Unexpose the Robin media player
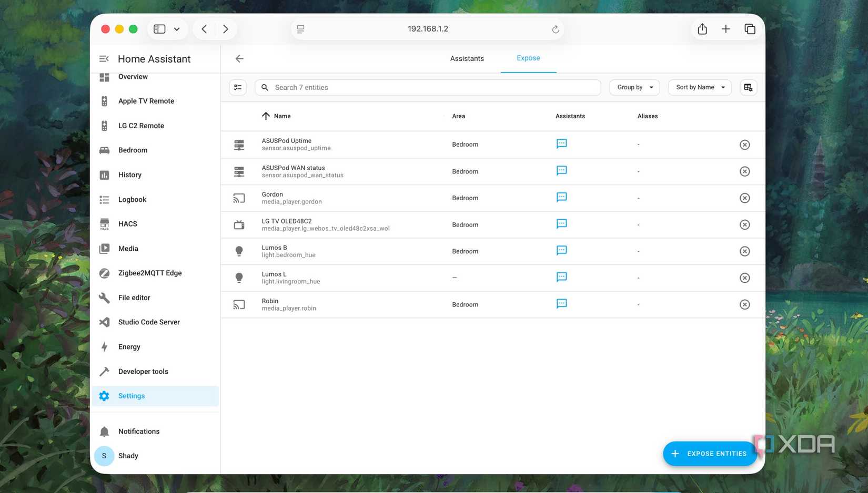The width and height of the screenshot is (868, 493). 744,305
